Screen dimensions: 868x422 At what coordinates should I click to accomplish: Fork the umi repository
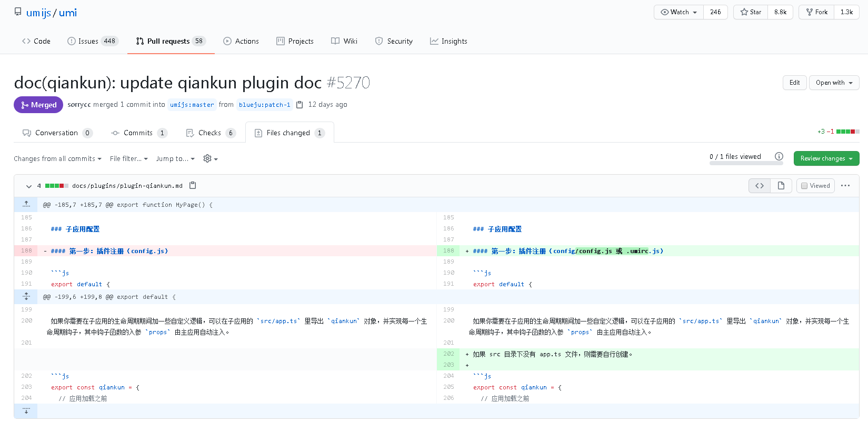pyautogui.click(x=816, y=12)
